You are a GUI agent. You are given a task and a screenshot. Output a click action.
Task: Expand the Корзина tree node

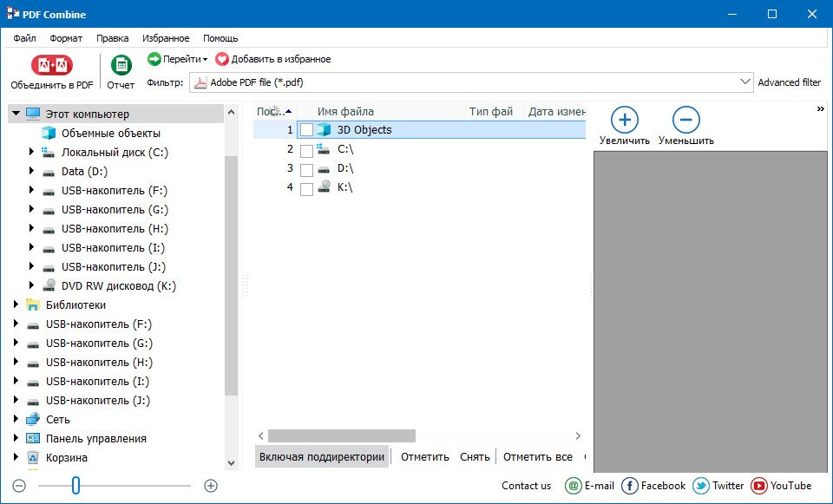click(x=16, y=457)
